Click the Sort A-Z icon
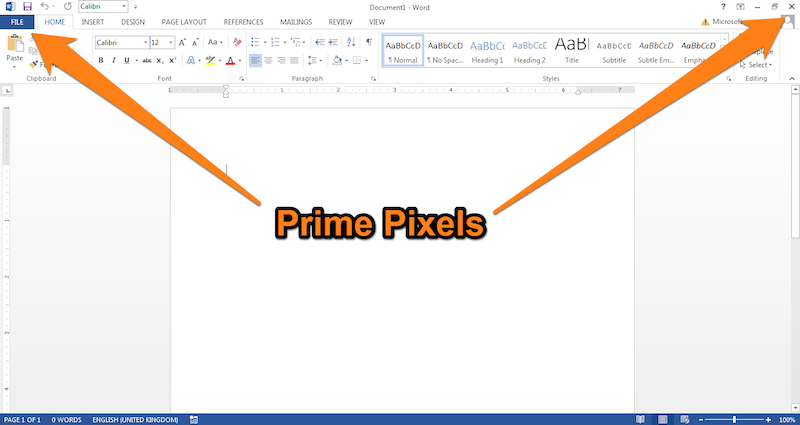800x425 pixels. [351, 43]
